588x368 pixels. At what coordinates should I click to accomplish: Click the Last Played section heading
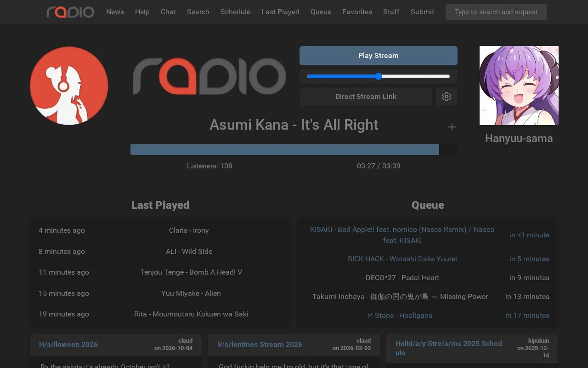pyautogui.click(x=160, y=205)
